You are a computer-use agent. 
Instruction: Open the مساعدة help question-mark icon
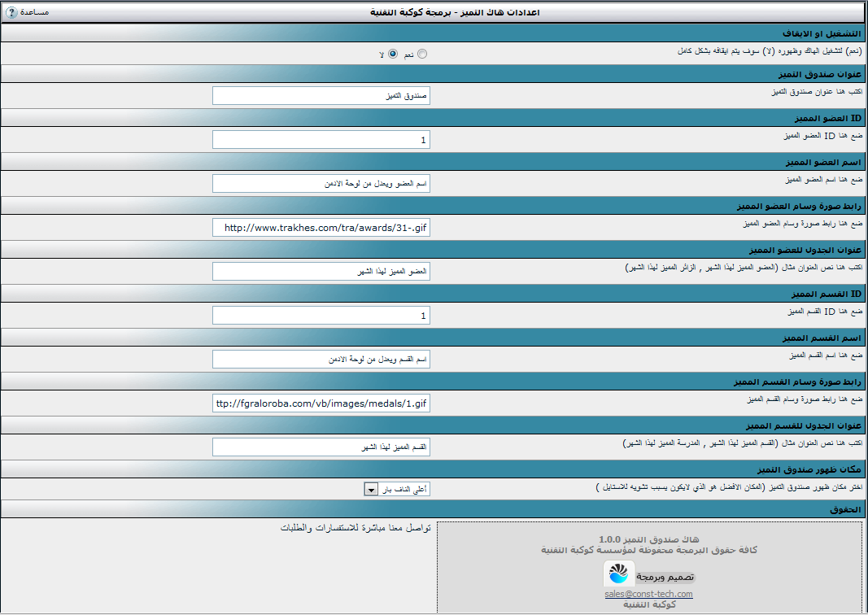click(11, 11)
